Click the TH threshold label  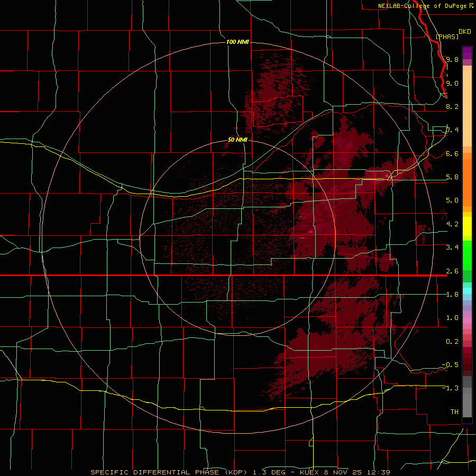coord(454,412)
